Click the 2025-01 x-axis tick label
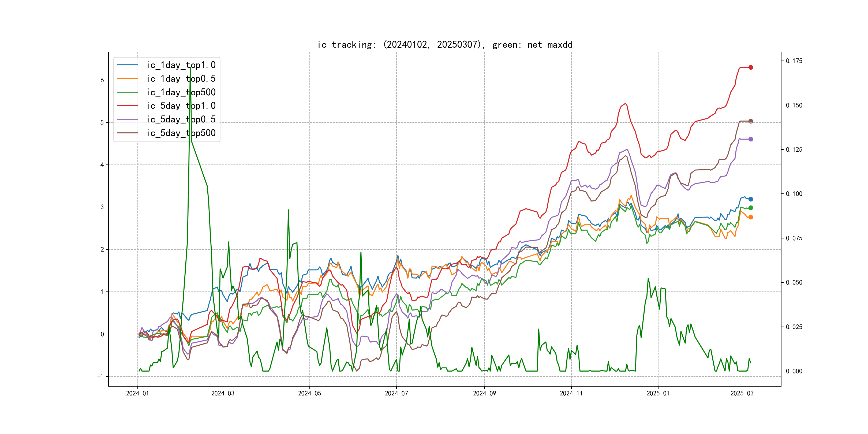Viewport: 868px width, 434px height. tap(658, 394)
